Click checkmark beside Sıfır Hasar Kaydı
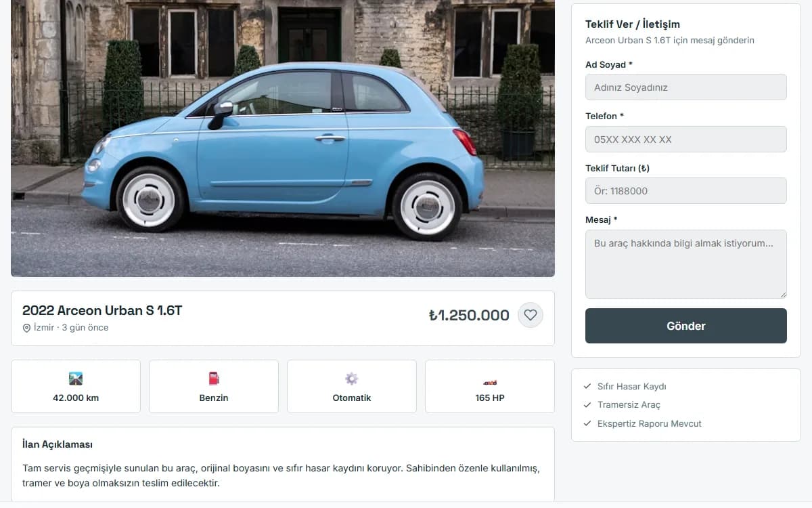The width and height of the screenshot is (812, 508). [x=587, y=386]
